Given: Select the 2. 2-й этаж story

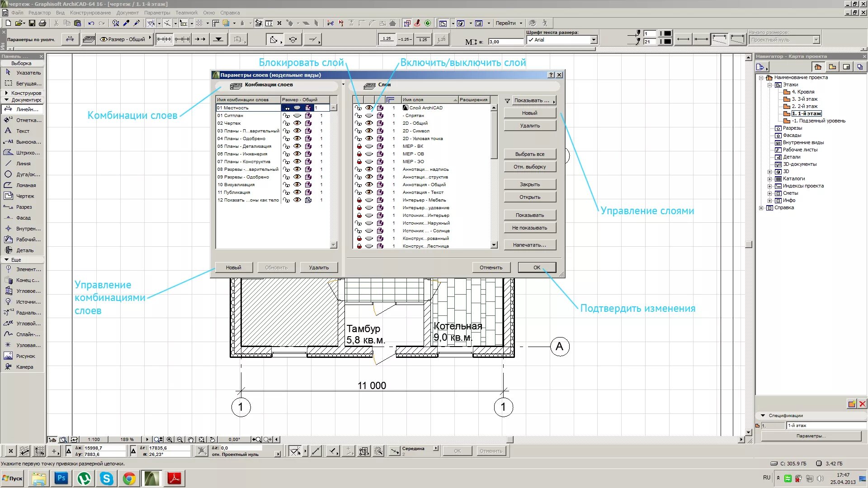Looking at the screenshot, I should (804, 106).
